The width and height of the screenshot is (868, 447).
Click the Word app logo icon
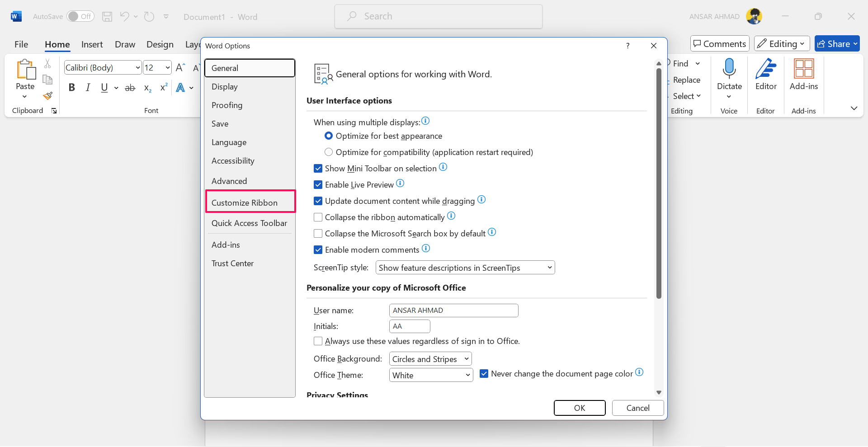16,17
